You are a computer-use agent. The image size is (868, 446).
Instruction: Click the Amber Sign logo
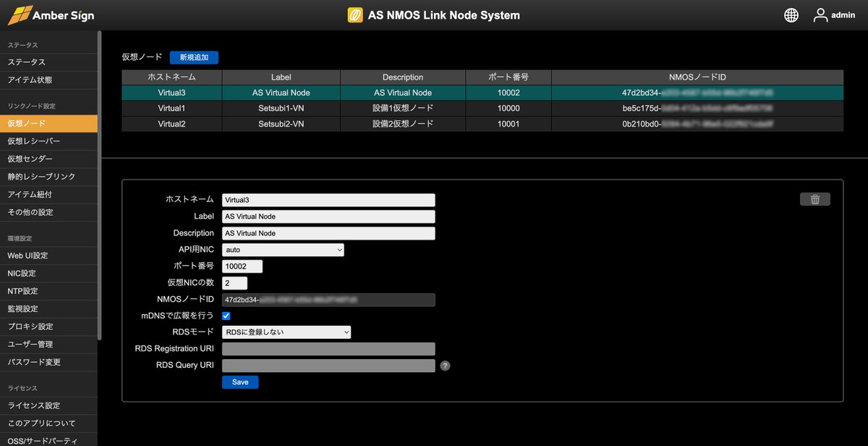51,14
